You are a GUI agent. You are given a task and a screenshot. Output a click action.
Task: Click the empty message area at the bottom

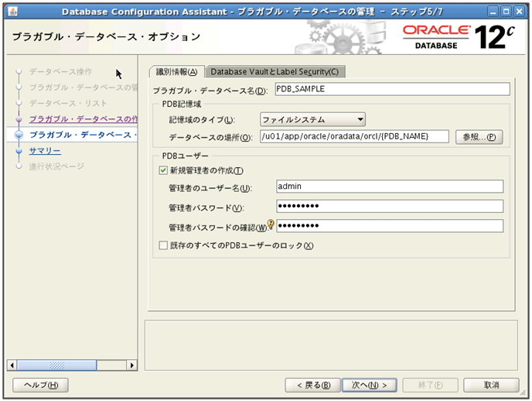tap(331, 345)
